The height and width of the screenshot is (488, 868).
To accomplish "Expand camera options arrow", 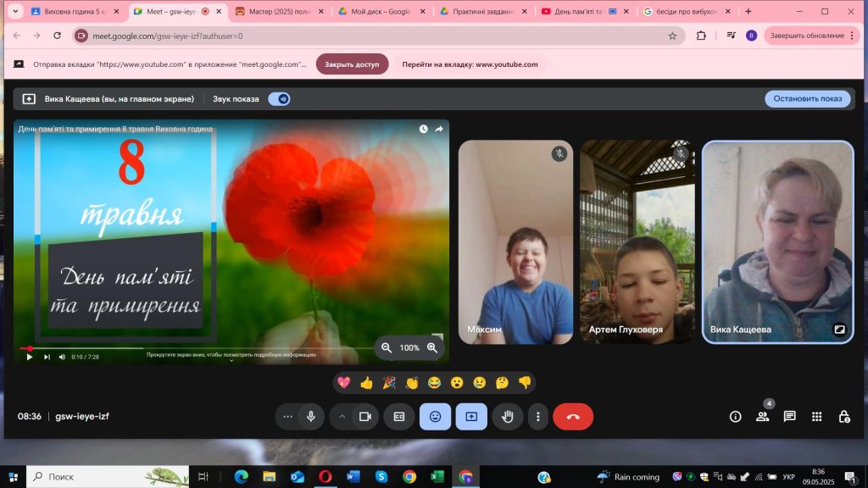I will tap(342, 417).
